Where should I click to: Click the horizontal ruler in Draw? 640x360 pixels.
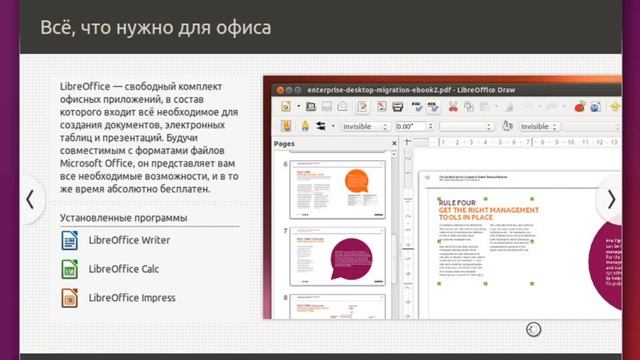(x=518, y=142)
